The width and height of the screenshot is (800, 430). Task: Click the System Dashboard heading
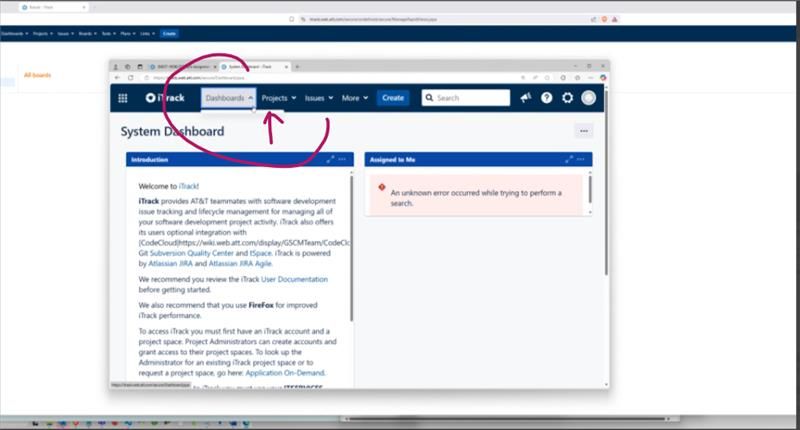click(x=172, y=131)
